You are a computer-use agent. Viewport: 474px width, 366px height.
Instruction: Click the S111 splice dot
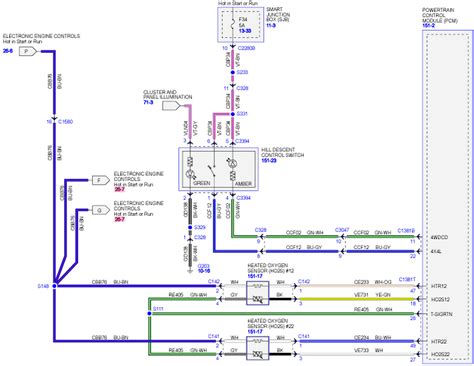[149, 313]
